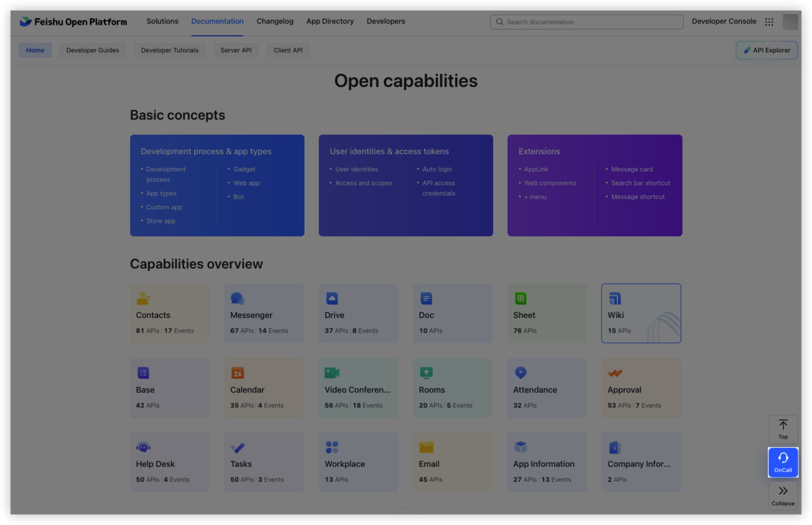
Task: Open the Calendar capability card
Action: pyautogui.click(x=264, y=388)
